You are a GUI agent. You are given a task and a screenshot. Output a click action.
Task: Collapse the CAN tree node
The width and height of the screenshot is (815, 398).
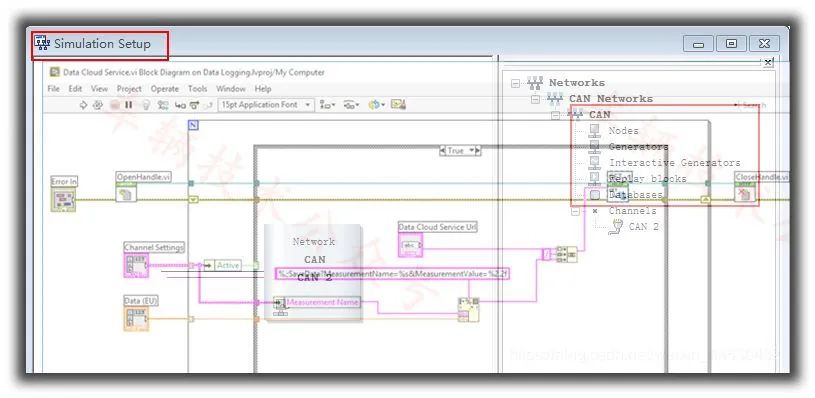click(x=555, y=115)
